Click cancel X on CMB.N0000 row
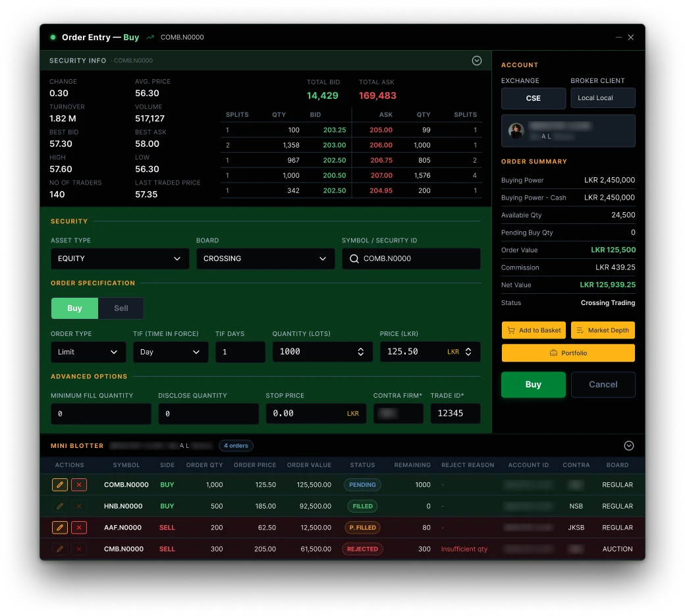Image resolution: width=685 pixels, height=616 pixels. click(78, 549)
